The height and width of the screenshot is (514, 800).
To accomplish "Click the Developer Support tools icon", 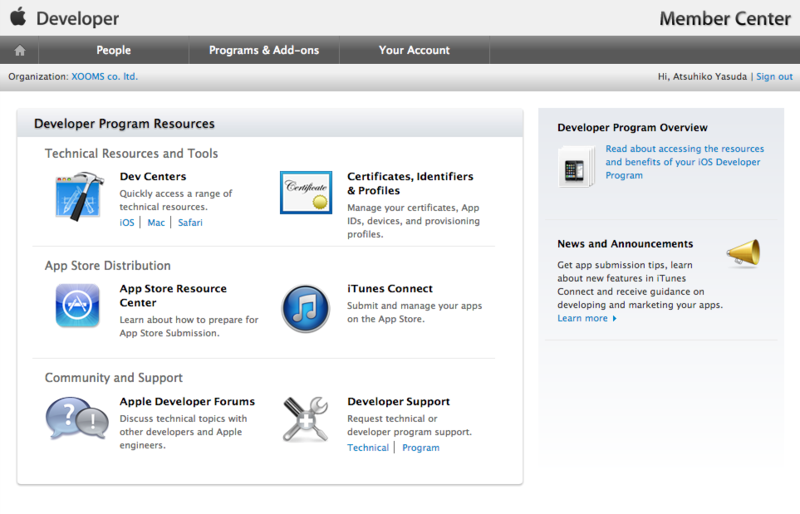I will pyautogui.click(x=306, y=419).
